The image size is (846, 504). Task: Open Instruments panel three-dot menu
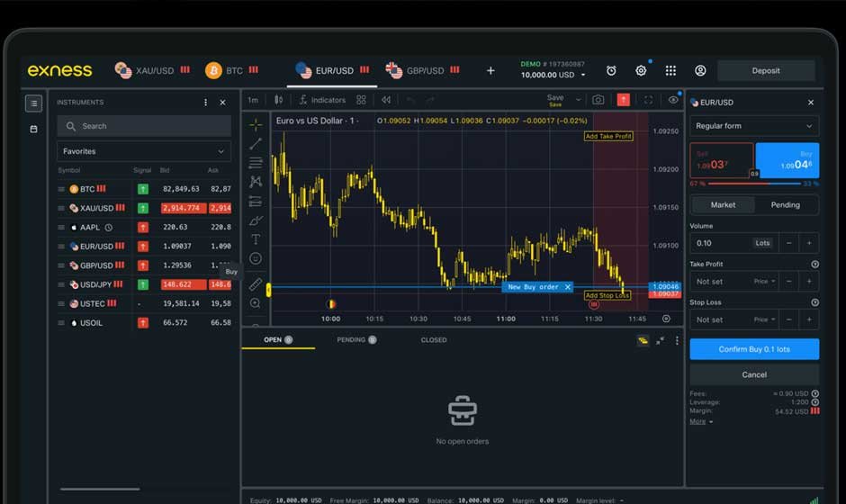tap(205, 102)
